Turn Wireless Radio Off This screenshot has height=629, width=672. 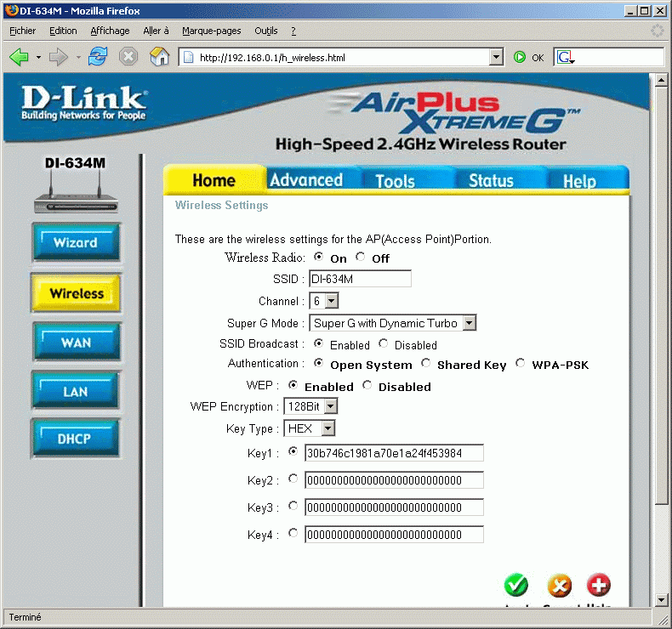tap(360, 257)
